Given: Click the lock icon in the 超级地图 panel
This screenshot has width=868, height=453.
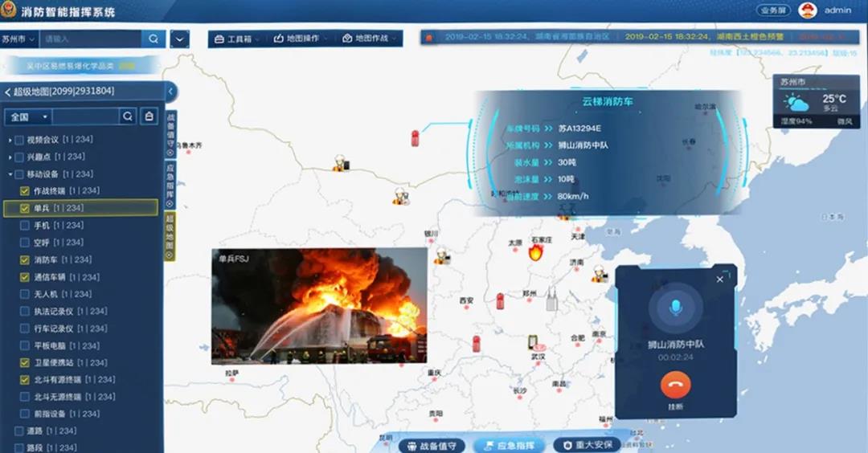Looking at the screenshot, I should tap(149, 116).
